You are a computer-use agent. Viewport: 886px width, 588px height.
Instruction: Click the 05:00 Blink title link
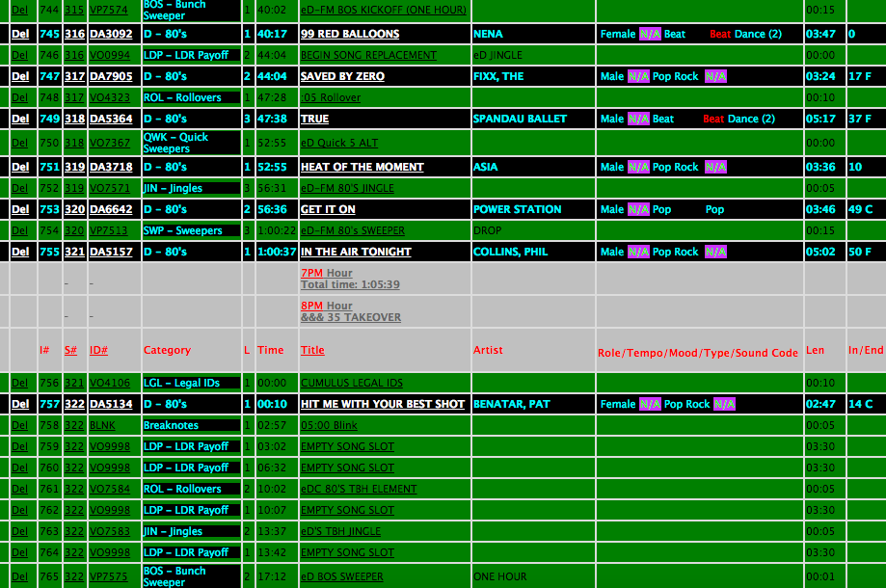pos(329,425)
